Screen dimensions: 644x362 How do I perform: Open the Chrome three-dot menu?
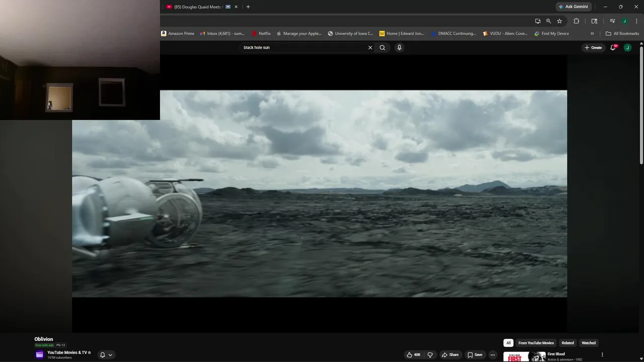pyautogui.click(x=636, y=21)
